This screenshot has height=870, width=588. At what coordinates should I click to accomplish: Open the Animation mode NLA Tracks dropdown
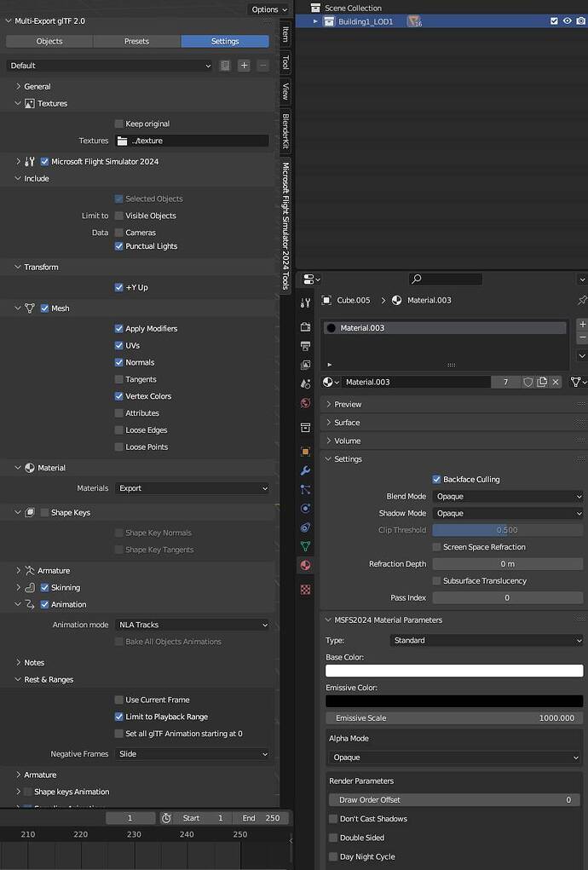point(192,625)
